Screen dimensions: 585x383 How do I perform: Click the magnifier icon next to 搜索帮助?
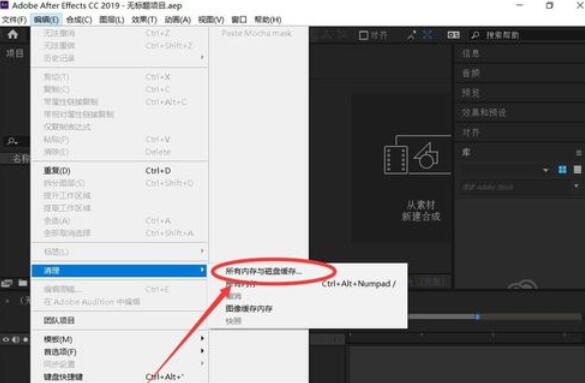point(475,35)
